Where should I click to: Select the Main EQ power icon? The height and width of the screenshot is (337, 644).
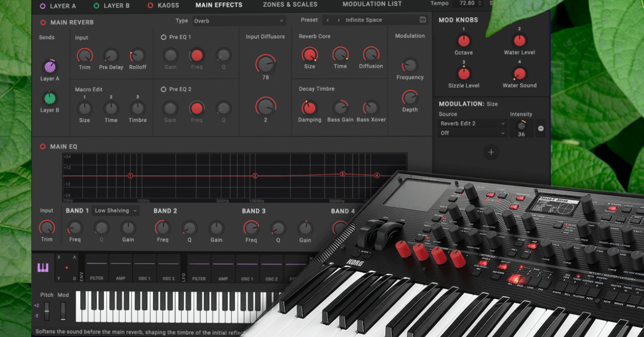(42, 146)
